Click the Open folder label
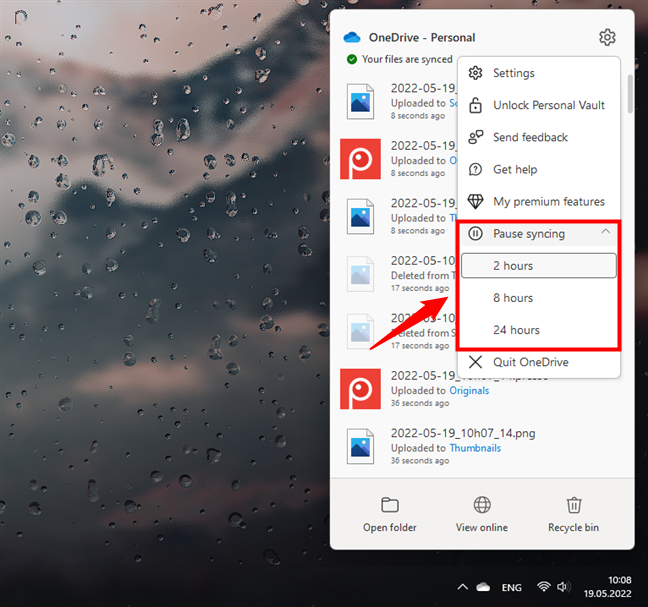This screenshot has height=607, width=648. (390, 528)
